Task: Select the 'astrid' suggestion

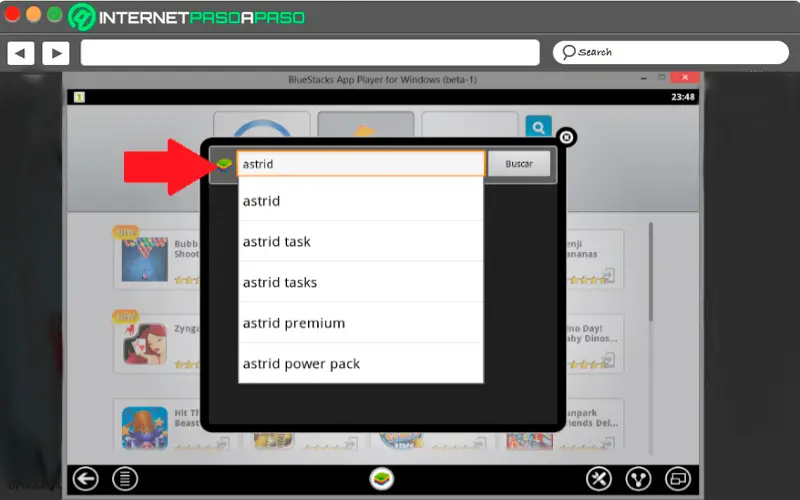Action: [x=361, y=201]
